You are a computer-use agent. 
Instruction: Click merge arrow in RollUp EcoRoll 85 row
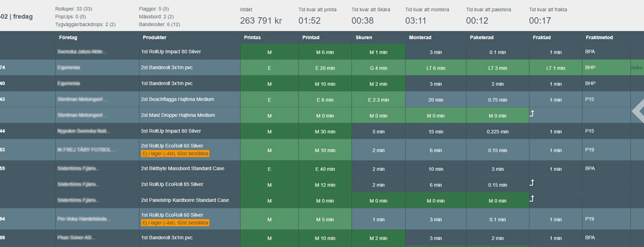pos(531,183)
